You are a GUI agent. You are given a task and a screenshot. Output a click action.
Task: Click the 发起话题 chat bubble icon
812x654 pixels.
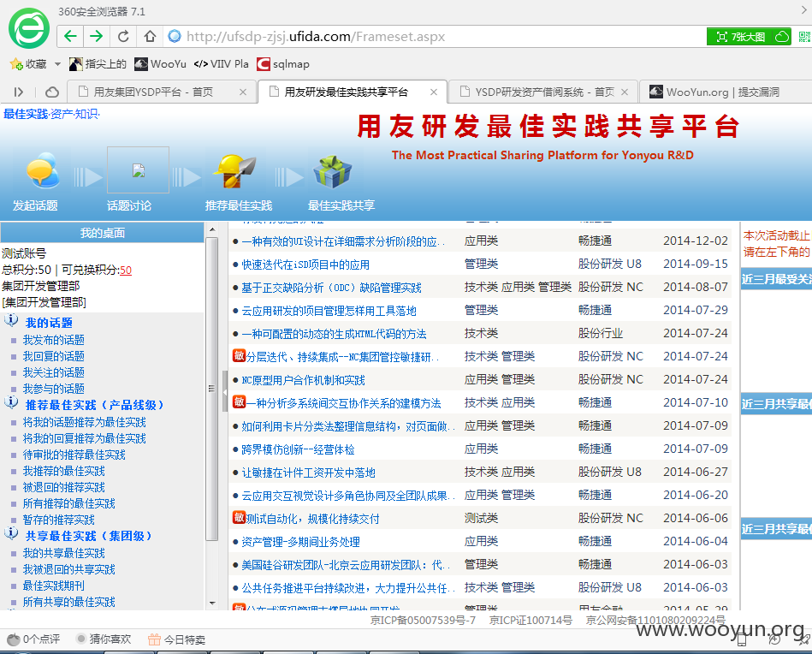tap(43, 170)
